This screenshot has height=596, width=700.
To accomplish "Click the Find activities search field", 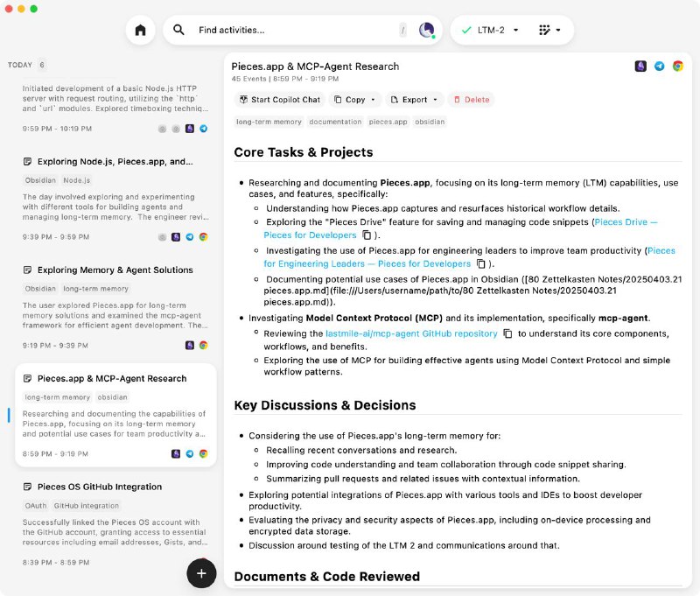I will coord(289,30).
